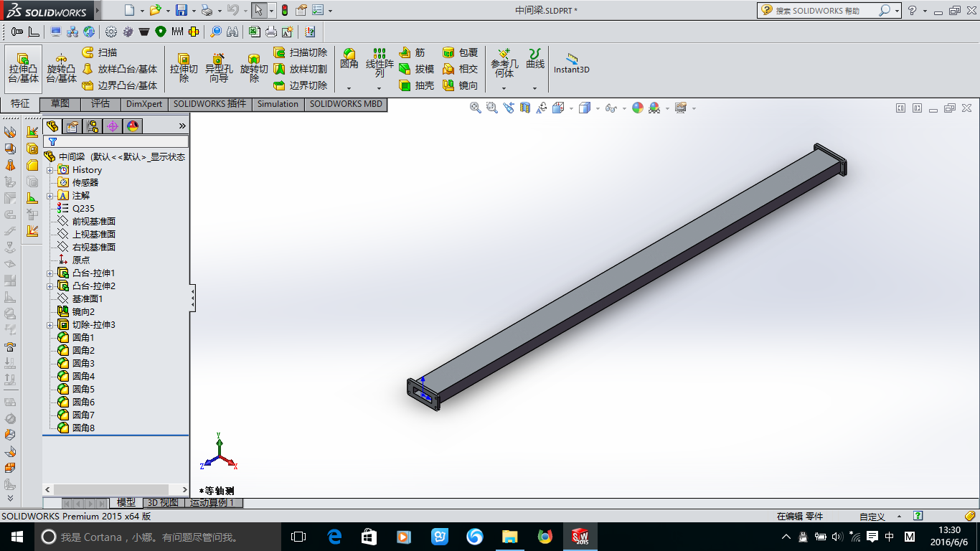Viewport: 980px width, 551px height.
Task: Open the 参考几何体 reference geometry tool
Action: click(x=504, y=63)
